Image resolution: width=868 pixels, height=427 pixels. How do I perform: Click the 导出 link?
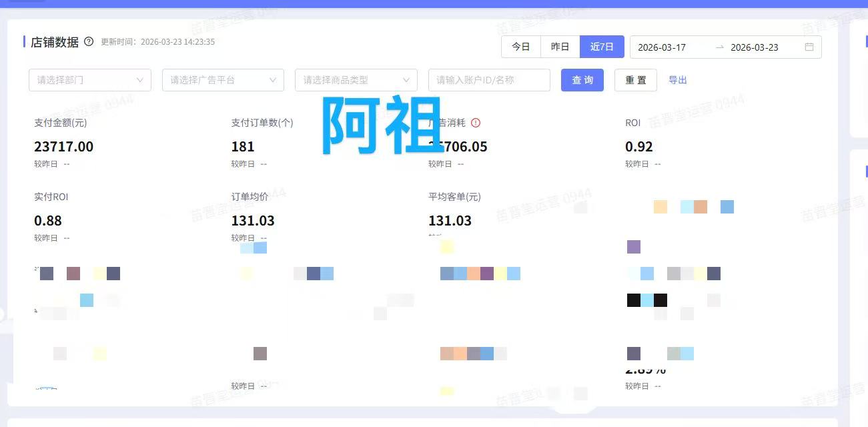tap(678, 80)
